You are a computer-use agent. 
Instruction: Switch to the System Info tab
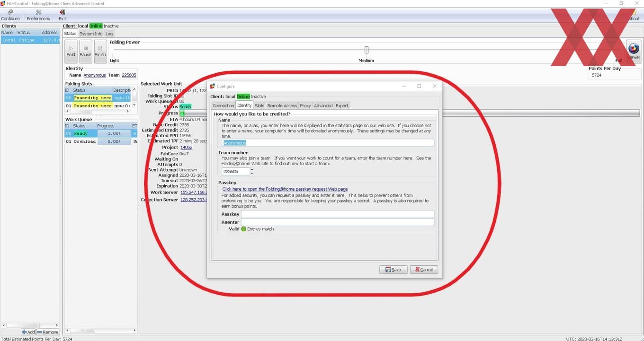[90, 34]
